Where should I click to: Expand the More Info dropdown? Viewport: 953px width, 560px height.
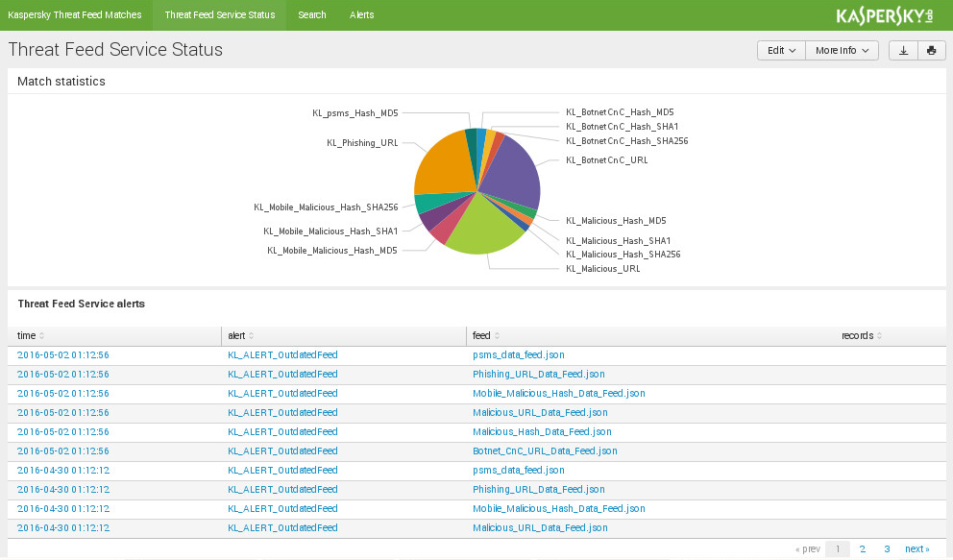(842, 51)
